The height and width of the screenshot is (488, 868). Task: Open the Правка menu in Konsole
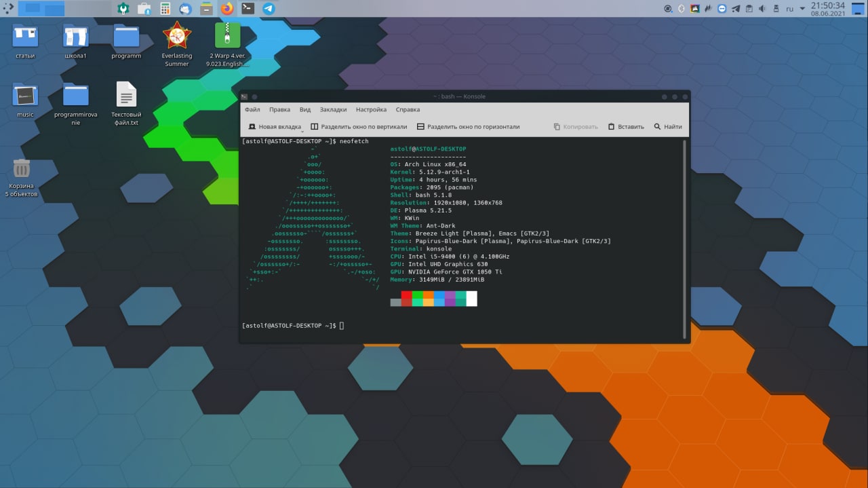(x=279, y=109)
